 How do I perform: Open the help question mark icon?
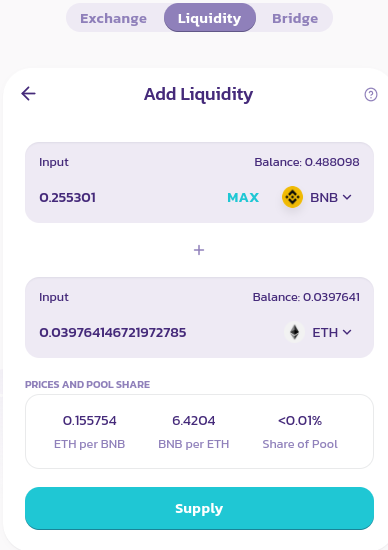(x=371, y=94)
